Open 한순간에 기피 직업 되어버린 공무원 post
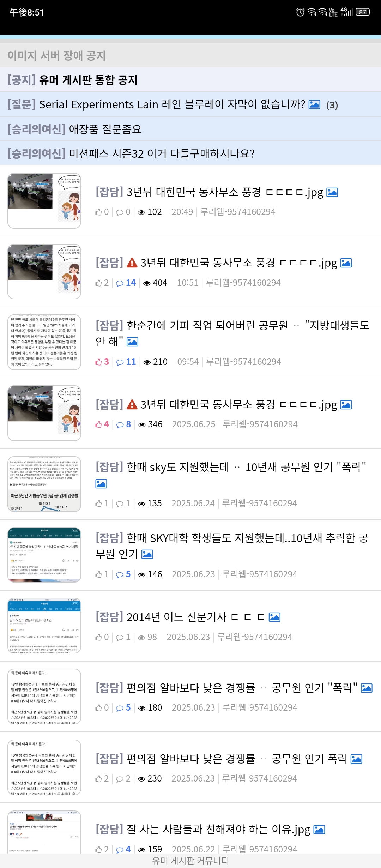Screen dimensions: 381x868 coord(232,333)
